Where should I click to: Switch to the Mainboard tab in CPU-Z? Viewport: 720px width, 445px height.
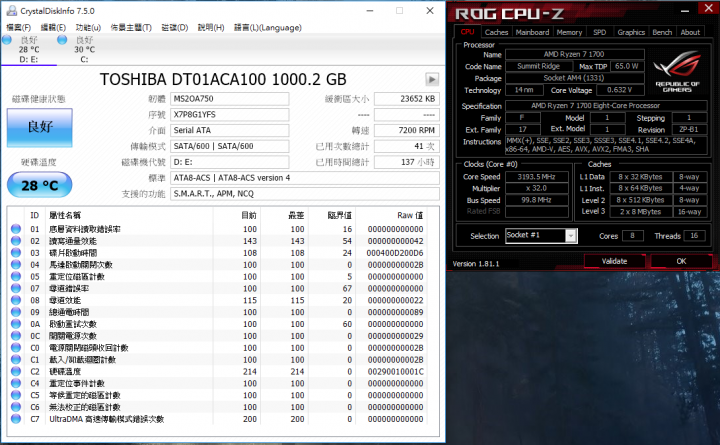(x=532, y=32)
